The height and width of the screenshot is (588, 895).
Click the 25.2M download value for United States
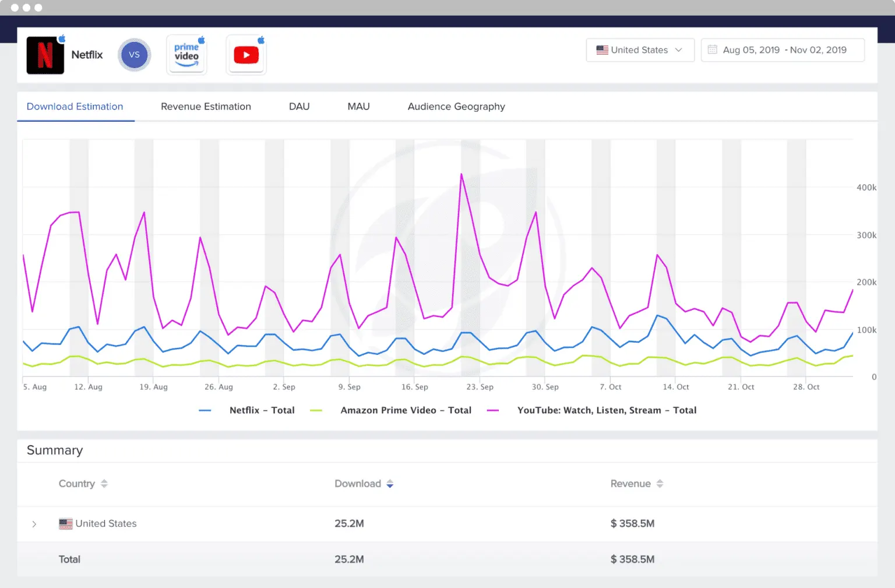[349, 523]
